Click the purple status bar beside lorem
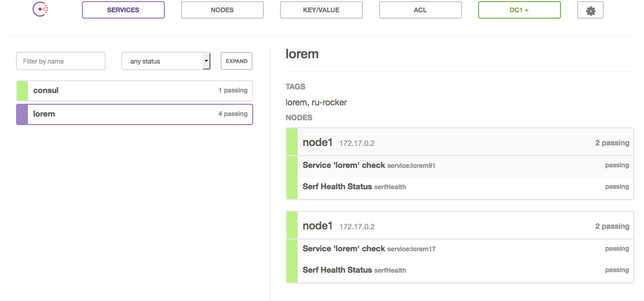This screenshot has width=644, height=301. tap(22, 114)
